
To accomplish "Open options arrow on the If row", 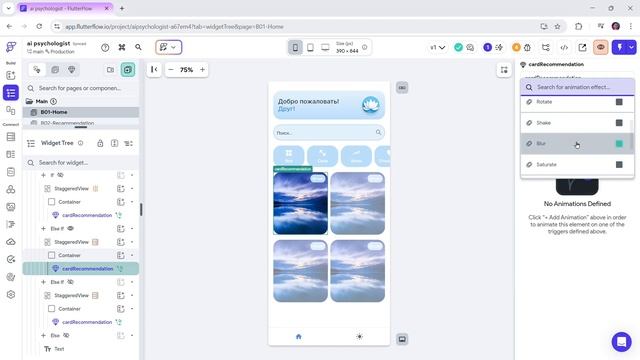I will coord(132,175).
